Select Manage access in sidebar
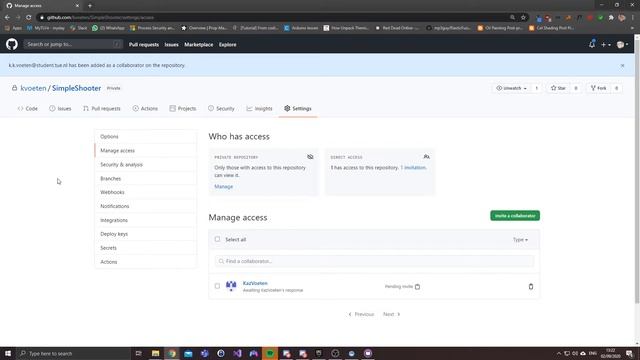This screenshot has width=640, height=360. (x=145, y=151)
